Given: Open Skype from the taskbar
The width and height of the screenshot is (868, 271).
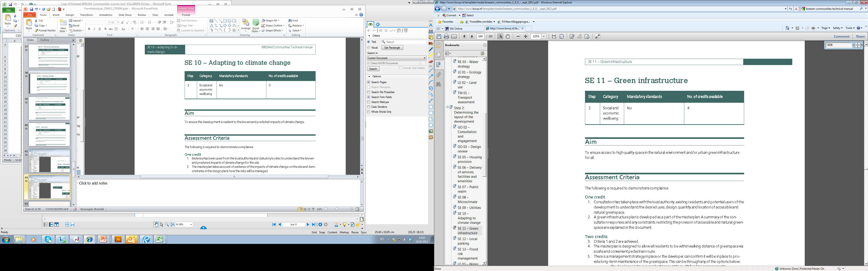Looking at the screenshot, I should click(x=48, y=239).
